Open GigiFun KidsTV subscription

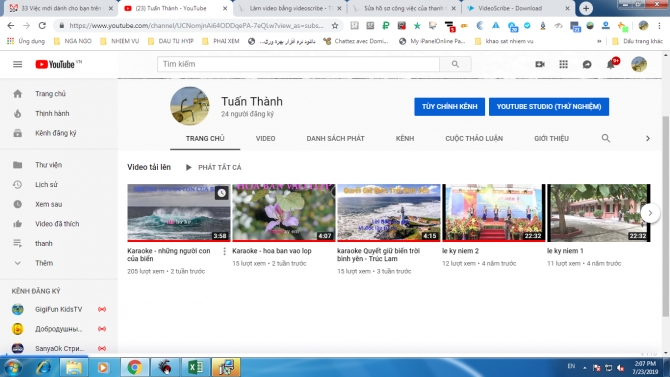(x=59, y=309)
